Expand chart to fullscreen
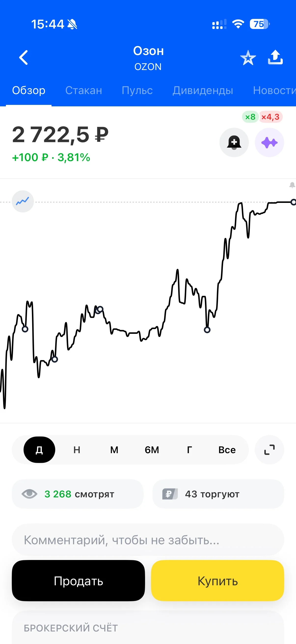The height and width of the screenshot is (644, 296). pos(269,450)
